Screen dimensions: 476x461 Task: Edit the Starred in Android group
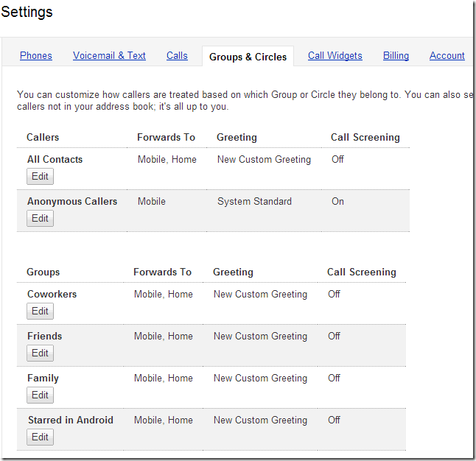[40, 437]
